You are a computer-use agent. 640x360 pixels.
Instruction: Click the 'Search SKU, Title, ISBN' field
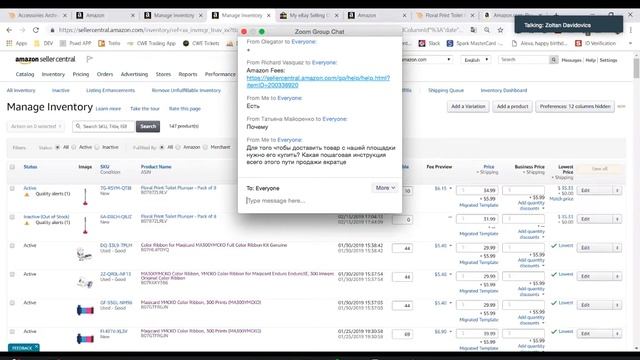pyautogui.click(x=103, y=127)
